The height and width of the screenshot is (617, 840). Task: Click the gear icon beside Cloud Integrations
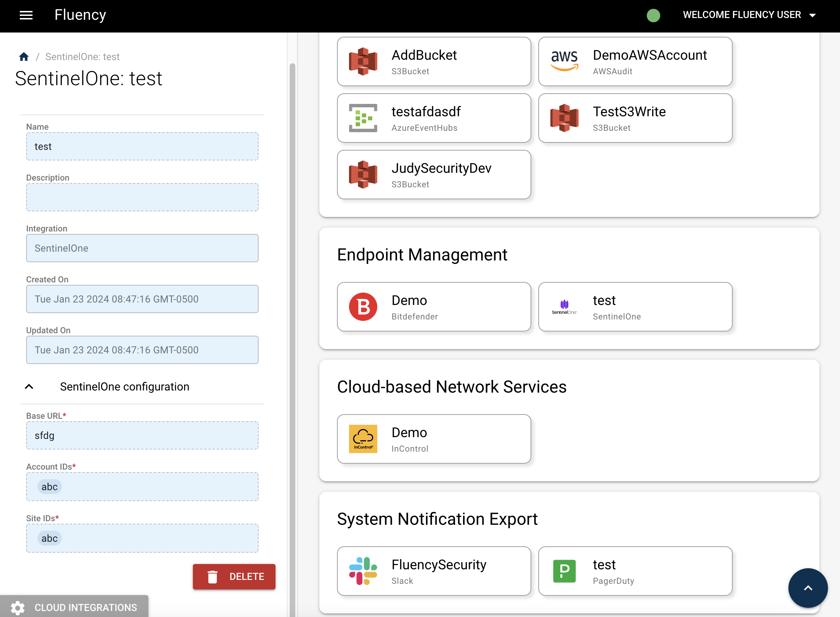[x=18, y=608]
